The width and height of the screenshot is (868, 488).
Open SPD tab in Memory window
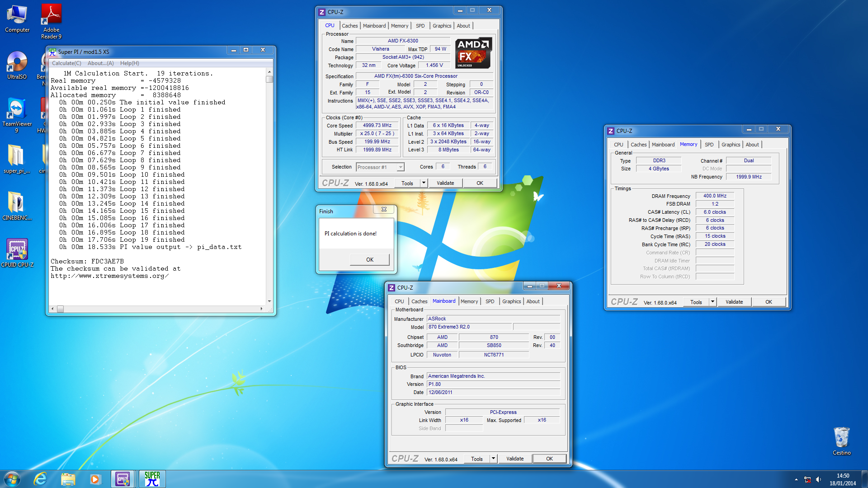tap(709, 145)
